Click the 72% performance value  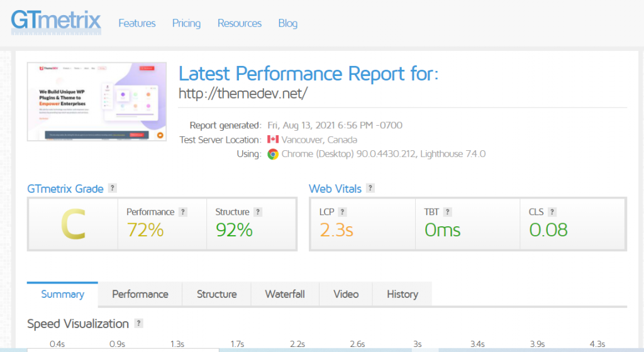[145, 230]
